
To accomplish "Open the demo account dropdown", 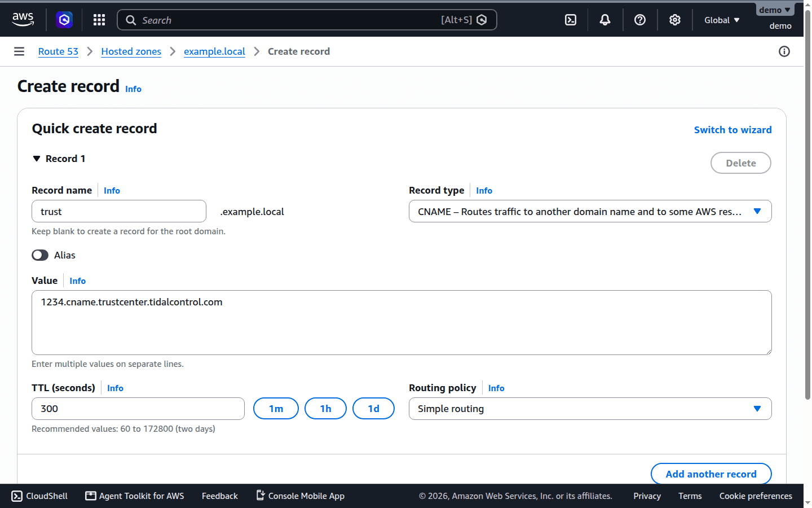I will 775,10.
